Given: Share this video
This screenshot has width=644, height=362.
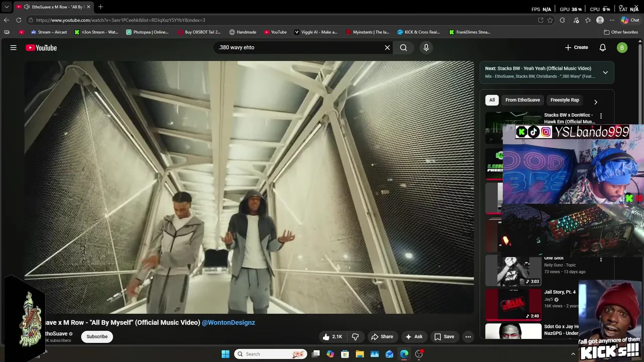Looking at the screenshot, I should [382, 337].
